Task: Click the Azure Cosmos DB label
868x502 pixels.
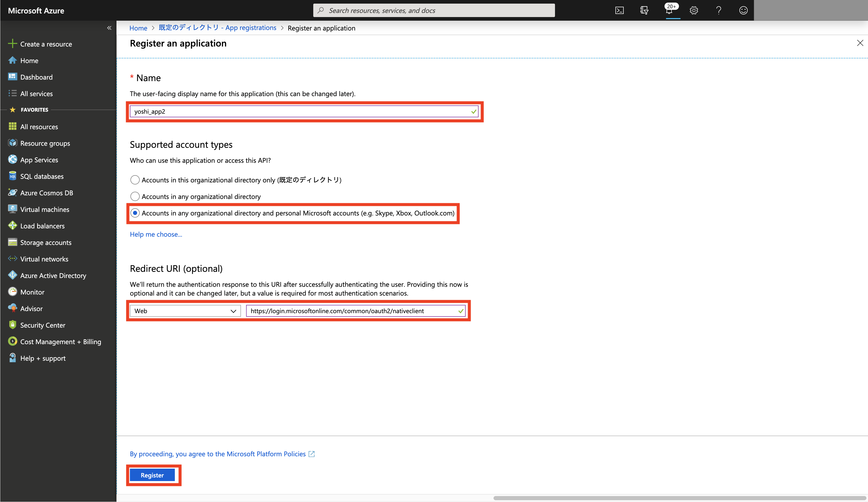Action: [46, 193]
